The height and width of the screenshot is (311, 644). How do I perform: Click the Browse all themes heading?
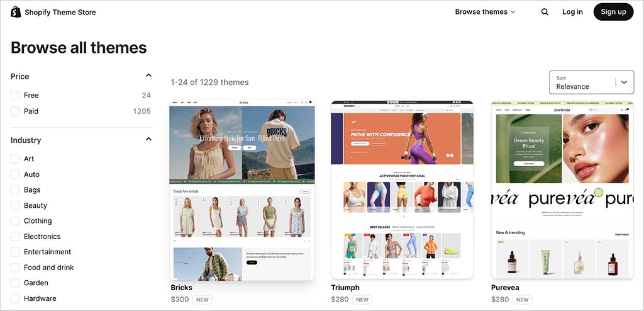coord(79,48)
